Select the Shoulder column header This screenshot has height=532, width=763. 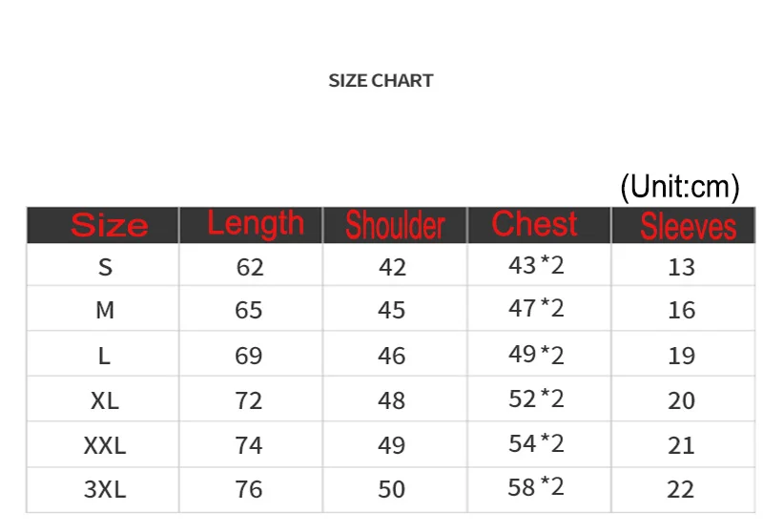pos(395,225)
